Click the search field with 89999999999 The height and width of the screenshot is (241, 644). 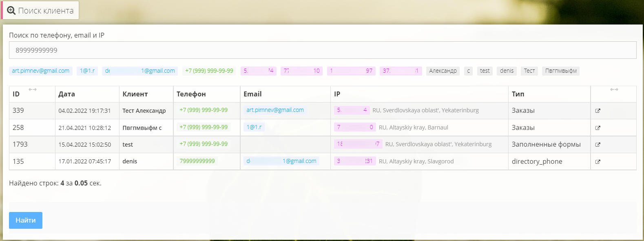tap(322, 50)
